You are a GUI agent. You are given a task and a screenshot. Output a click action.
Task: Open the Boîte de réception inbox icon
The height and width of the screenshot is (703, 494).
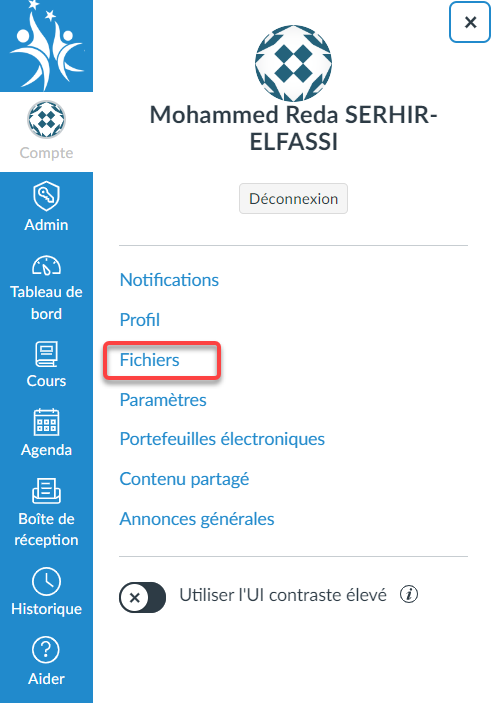pos(46,490)
